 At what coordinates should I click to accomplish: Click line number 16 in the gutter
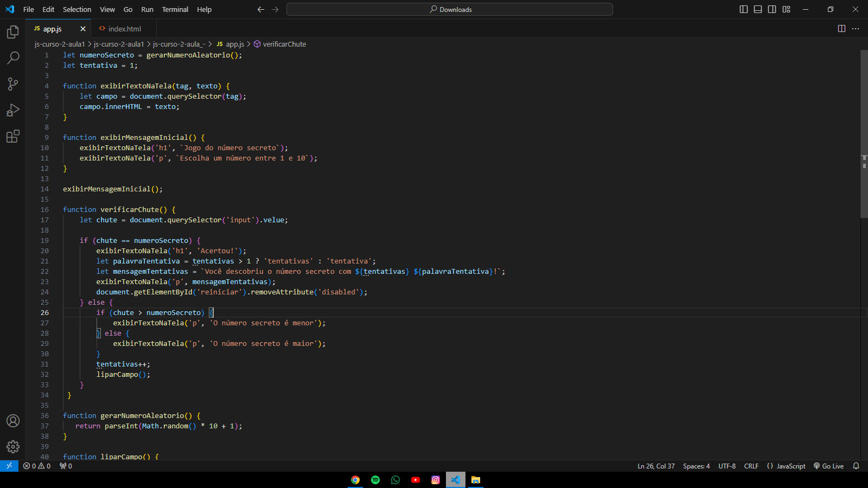click(44, 209)
